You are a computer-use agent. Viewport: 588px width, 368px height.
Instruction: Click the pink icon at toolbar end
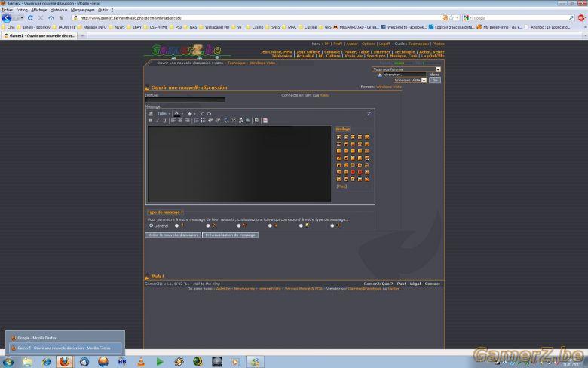(x=265, y=121)
